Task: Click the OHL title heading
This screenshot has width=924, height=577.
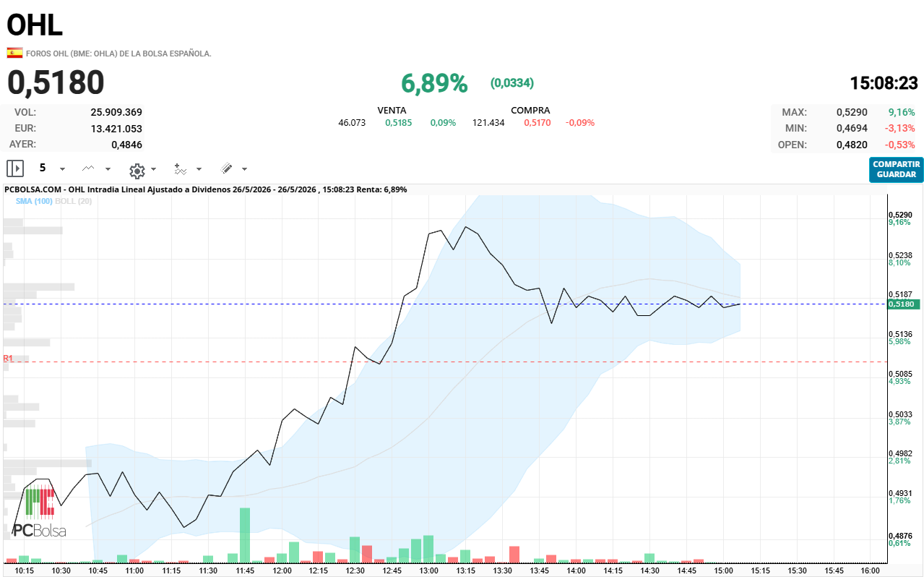Action: (x=35, y=25)
